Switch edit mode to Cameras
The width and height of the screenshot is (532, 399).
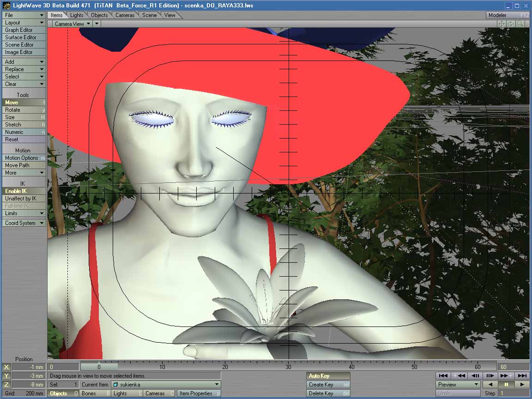pyautogui.click(x=158, y=393)
